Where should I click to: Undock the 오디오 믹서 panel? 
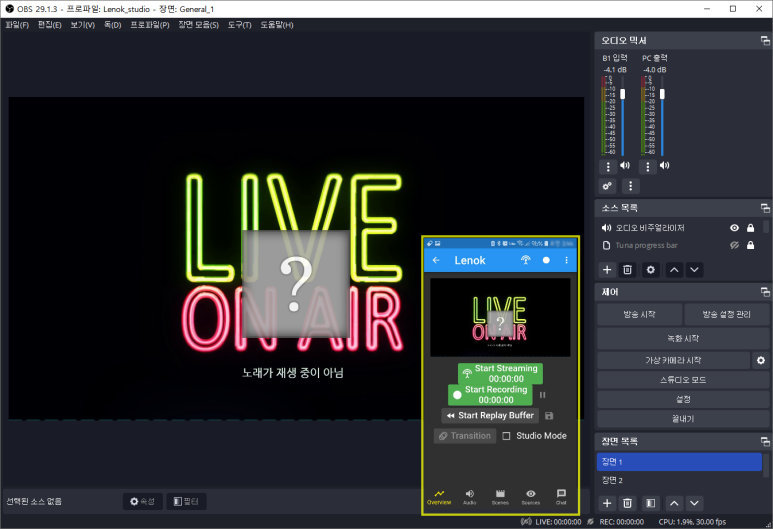(765, 41)
